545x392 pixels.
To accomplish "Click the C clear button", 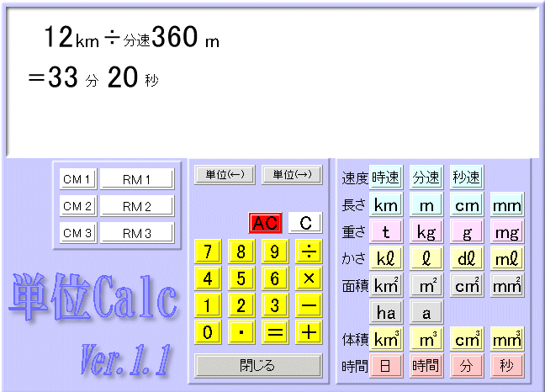I will (x=305, y=223).
